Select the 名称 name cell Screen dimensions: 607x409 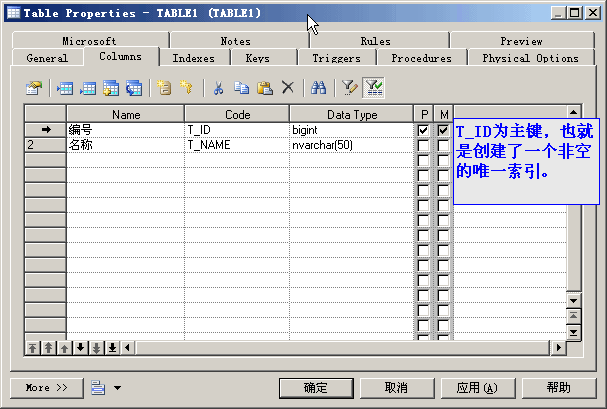click(125, 145)
